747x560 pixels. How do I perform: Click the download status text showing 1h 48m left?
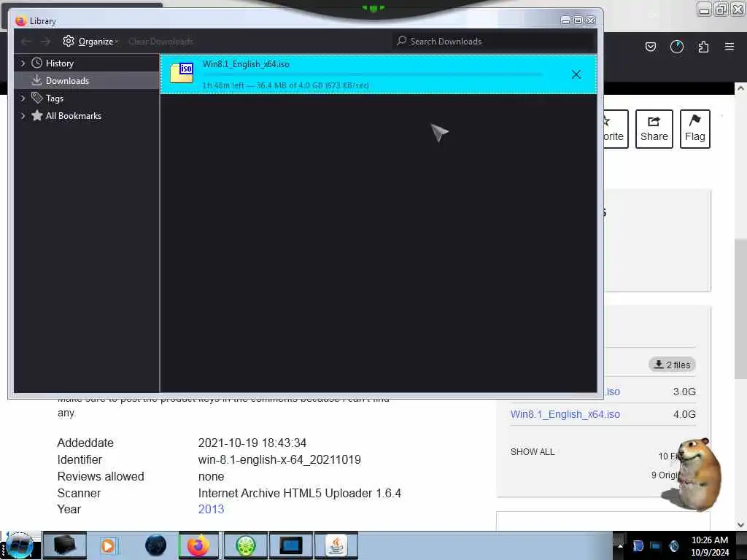coord(285,86)
